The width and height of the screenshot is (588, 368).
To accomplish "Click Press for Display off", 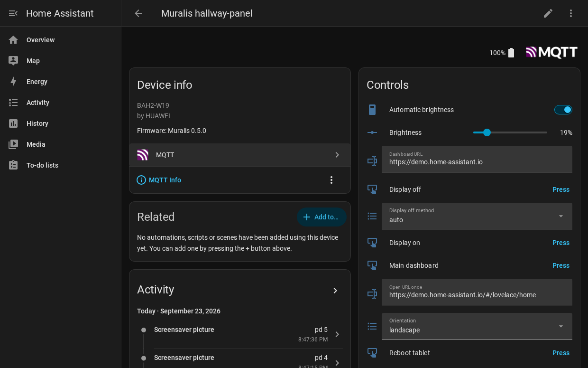I will pyautogui.click(x=561, y=189).
